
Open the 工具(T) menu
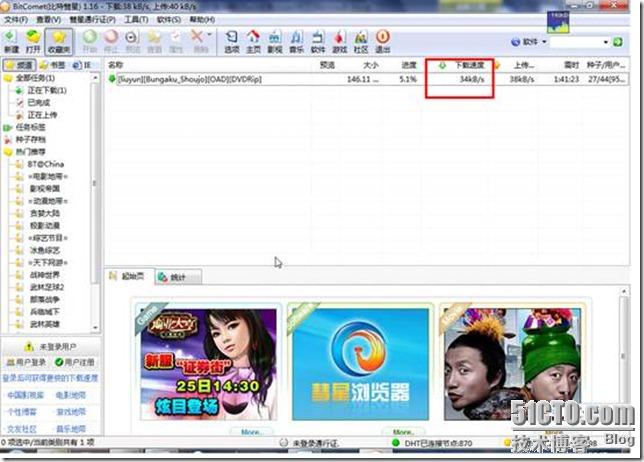point(136,20)
